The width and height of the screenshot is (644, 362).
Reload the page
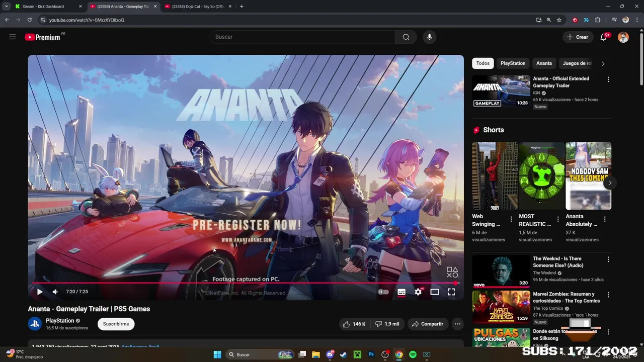click(30, 20)
